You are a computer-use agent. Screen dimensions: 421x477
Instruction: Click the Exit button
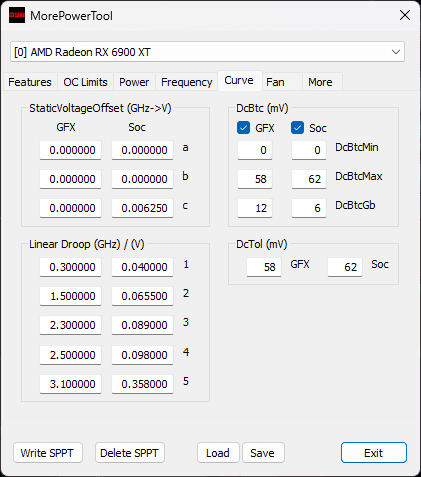click(374, 453)
